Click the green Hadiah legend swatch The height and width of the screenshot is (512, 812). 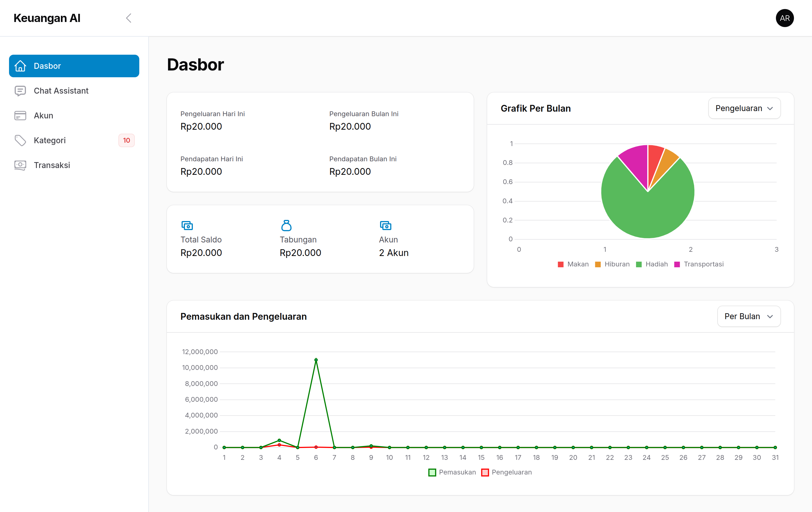639,264
